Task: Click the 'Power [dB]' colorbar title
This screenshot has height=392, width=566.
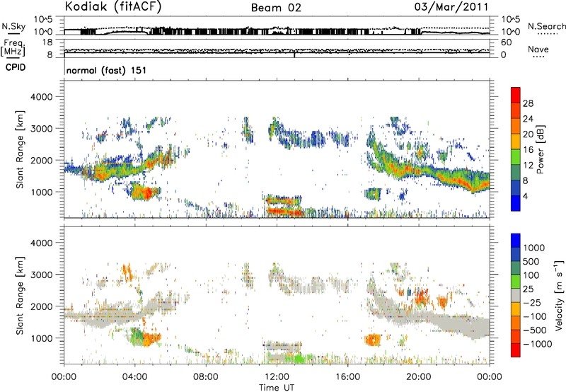Action: point(540,149)
